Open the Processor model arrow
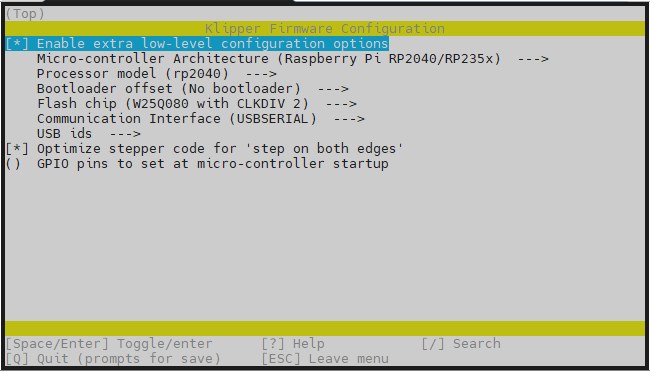650x372 pixels. click(x=261, y=74)
